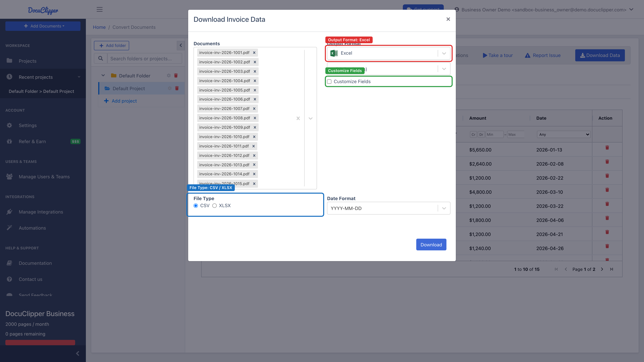
Task: Jump to the last results page
Action: [611, 269]
